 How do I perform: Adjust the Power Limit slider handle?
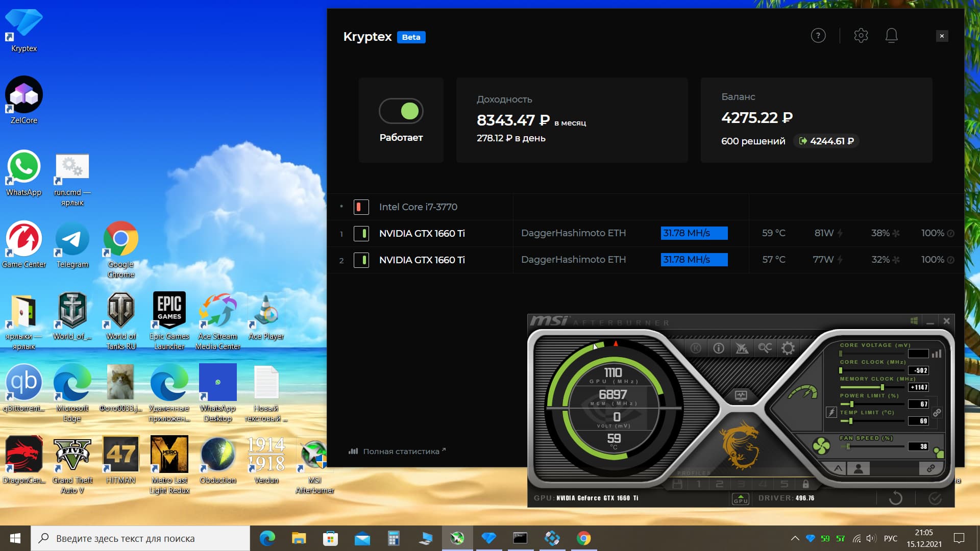[x=851, y=404]
